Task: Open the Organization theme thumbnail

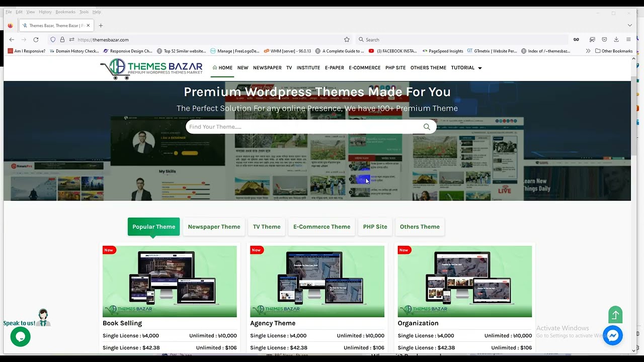Action: pos(464,282)
